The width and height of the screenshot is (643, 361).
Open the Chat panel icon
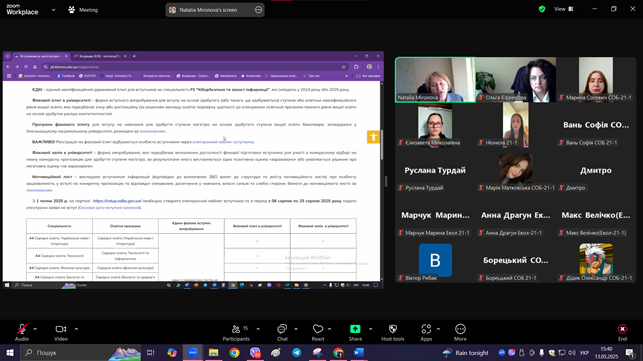tap(282, 329)
